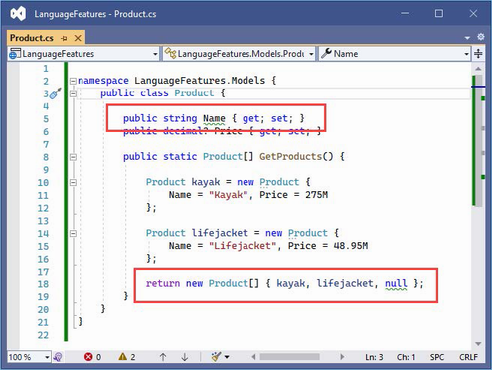The image size is (492, 370).
Task: Minimize the LanguageFeatures window
Action: coord(405,14)
